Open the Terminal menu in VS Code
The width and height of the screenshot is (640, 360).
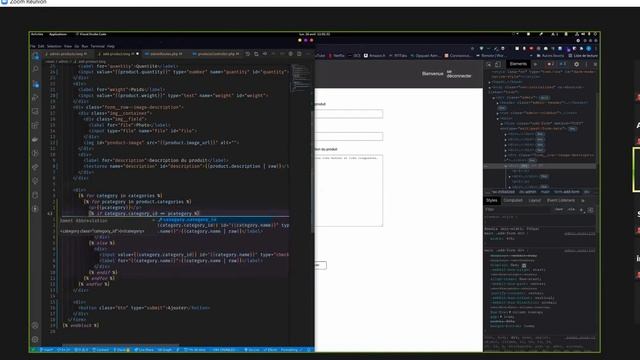click(98, 46)
